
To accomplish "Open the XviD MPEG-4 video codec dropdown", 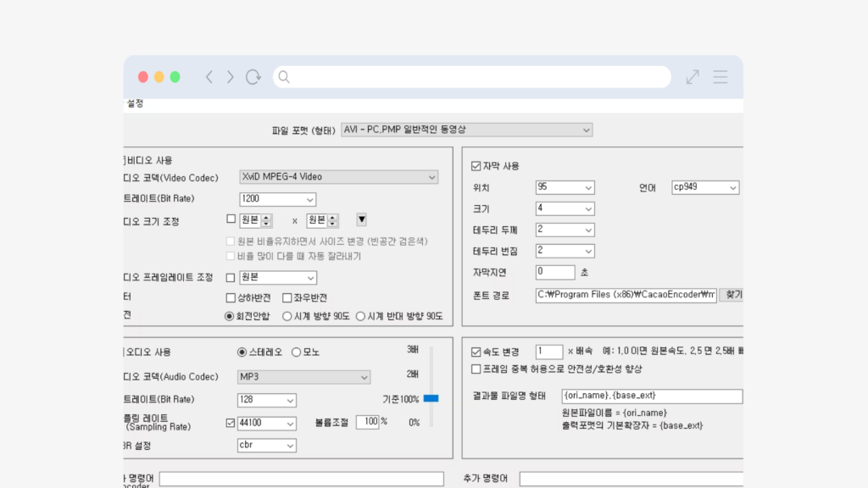I will coord(339,176).
